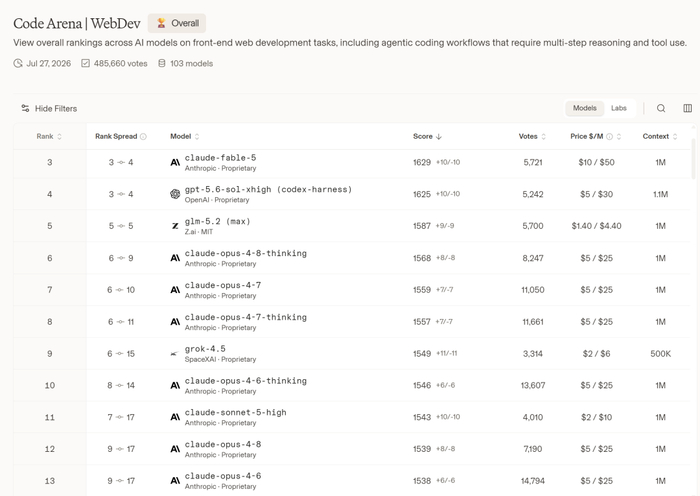Click the trophy icon in the Overall badge

coord(161,23)
